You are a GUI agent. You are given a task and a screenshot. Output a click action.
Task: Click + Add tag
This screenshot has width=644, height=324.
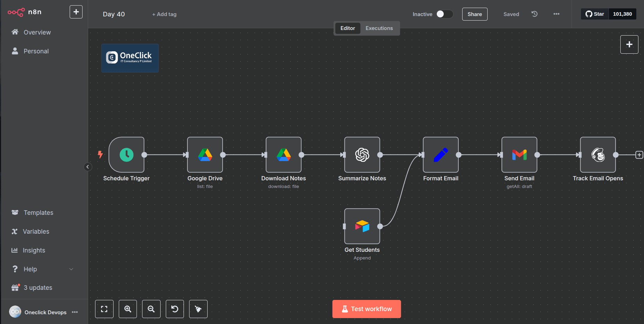[164, 14]
